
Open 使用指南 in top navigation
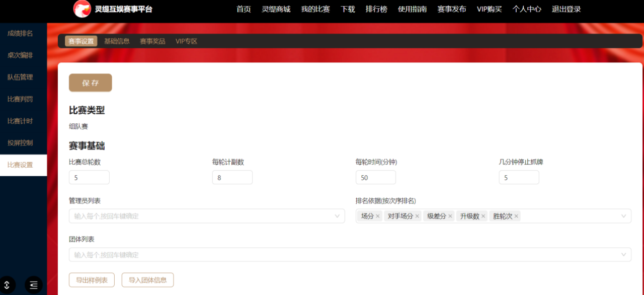coord(412,9)
